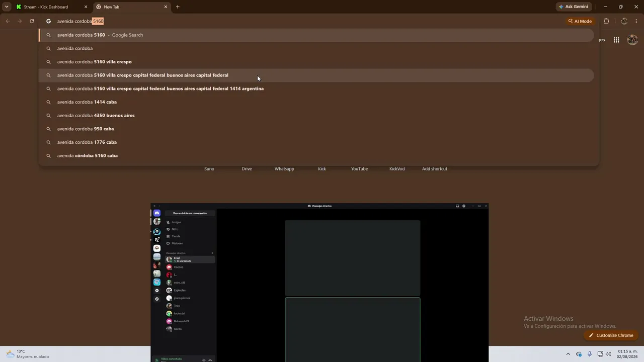644x362 pixels.
Task: Choose suggestion 'avenida cordoba 4350 buenos aires'
Action: click(x=316, y=116)
